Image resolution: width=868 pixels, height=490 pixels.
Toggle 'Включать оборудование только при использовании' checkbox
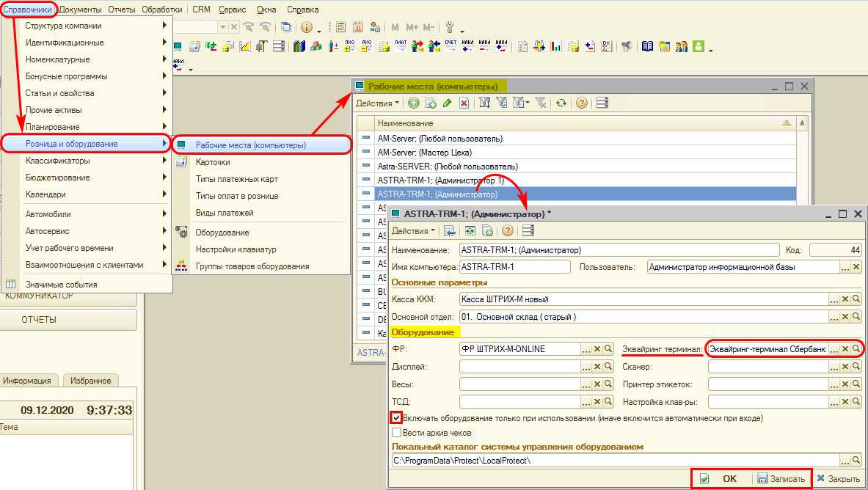396,418
